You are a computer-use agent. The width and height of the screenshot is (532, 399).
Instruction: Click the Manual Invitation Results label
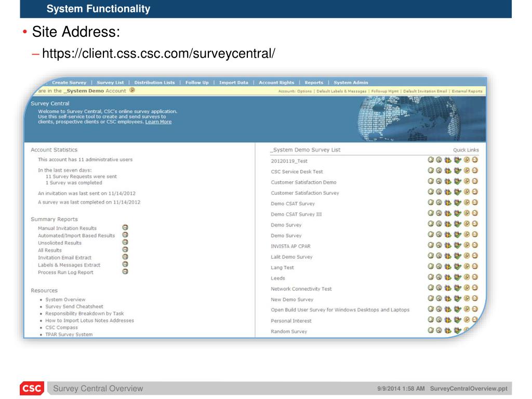pyautogui.click(x=67, y=228)
